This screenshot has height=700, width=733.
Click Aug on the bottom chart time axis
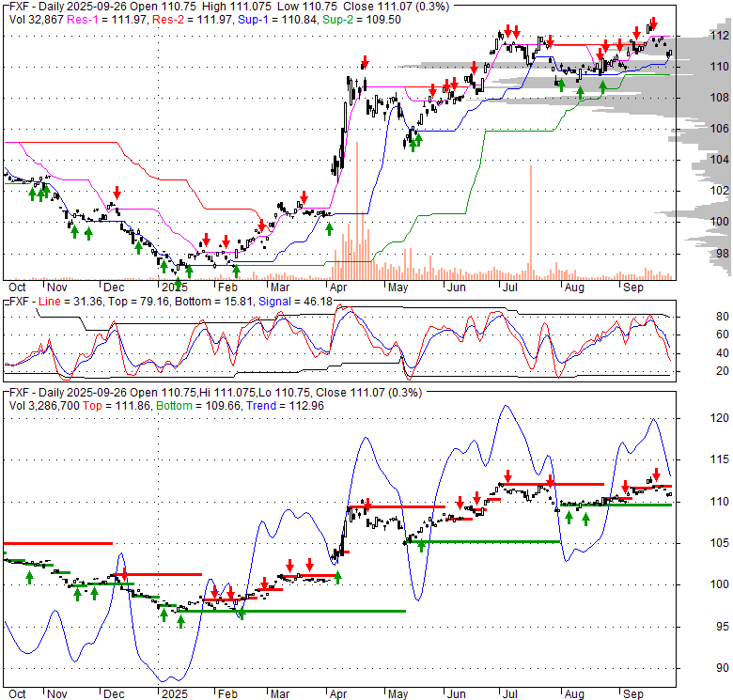click(x=574, y=694)
